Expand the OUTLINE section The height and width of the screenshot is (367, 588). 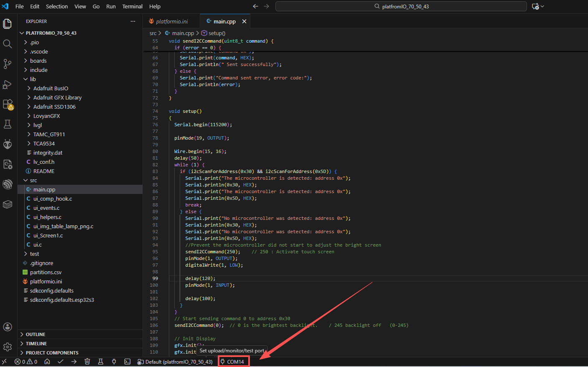36,334
